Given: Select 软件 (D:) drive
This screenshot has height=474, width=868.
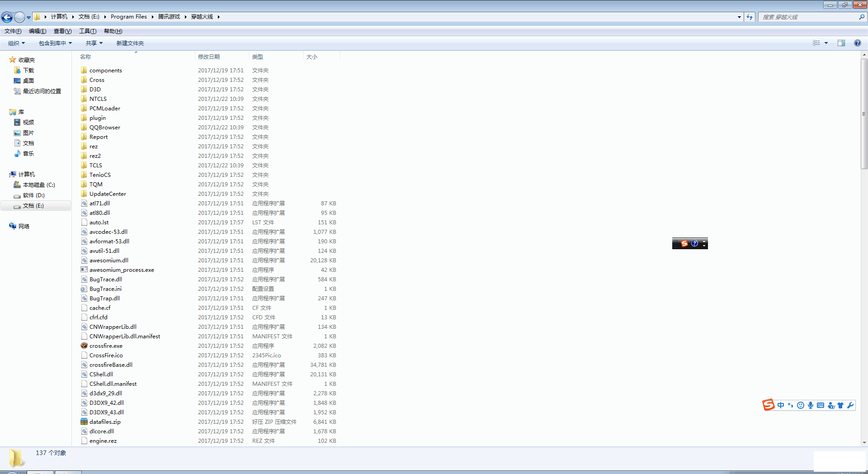Looking at the screenshot, I should pyautogui.click(x=34, y=195).
